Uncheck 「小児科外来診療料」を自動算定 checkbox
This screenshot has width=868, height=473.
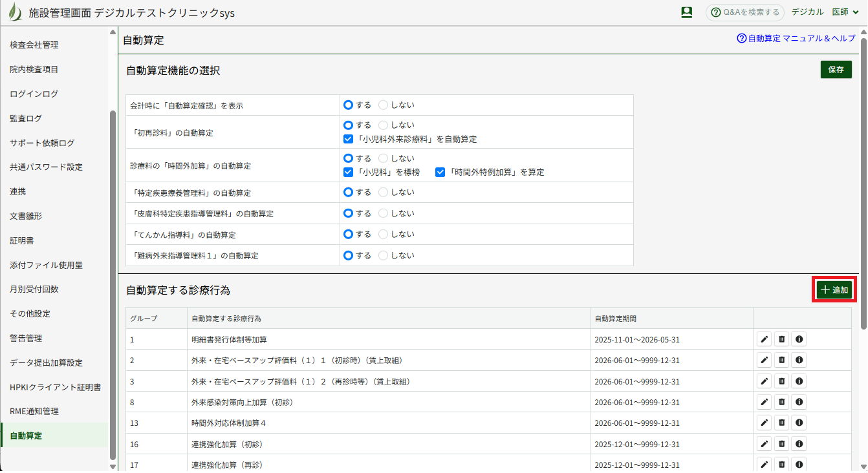click(x=349, y=139)
